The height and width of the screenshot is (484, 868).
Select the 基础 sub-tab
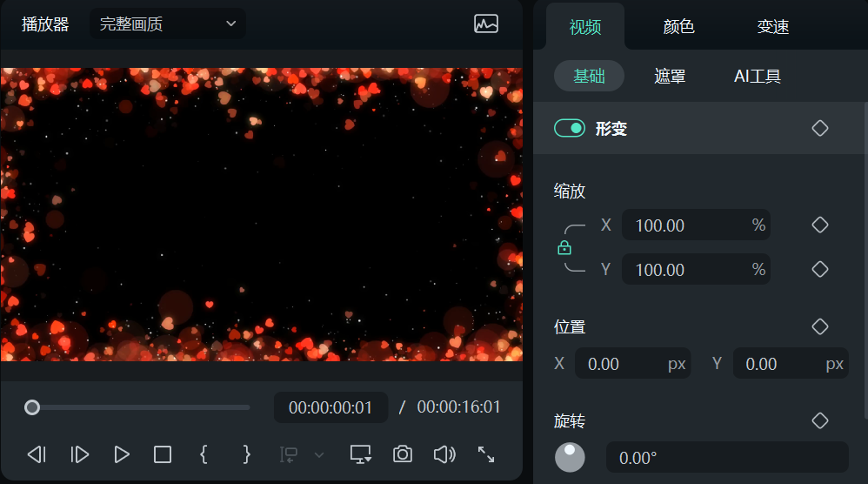click(x=589, y=76)
